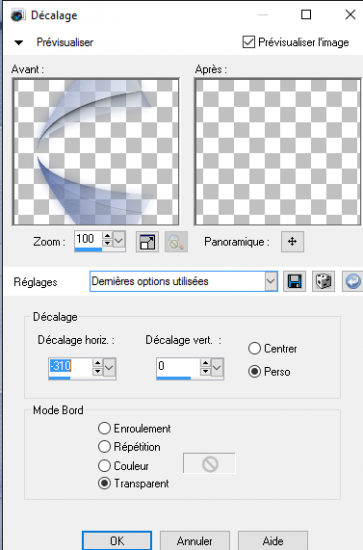363x550 pixels.
Task: Select the Centrer radio button
Action: point(255,349)
